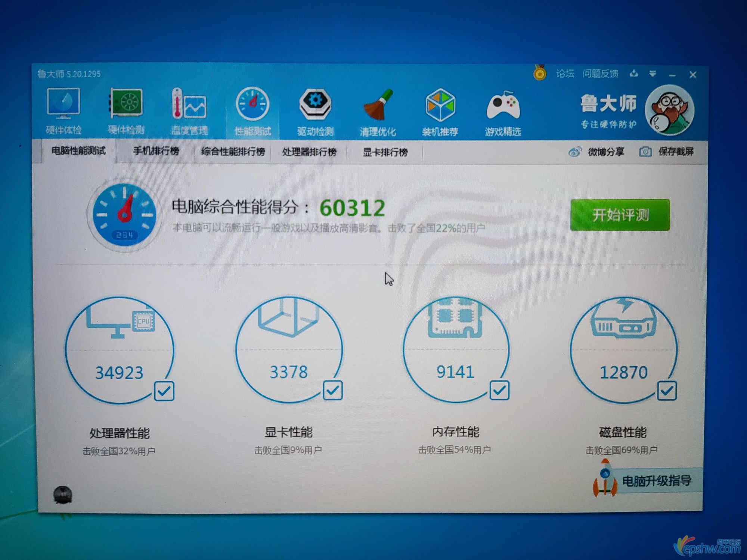Click the 处理器性能 label
The image size is (747, 560).
(x=119, y=433)
